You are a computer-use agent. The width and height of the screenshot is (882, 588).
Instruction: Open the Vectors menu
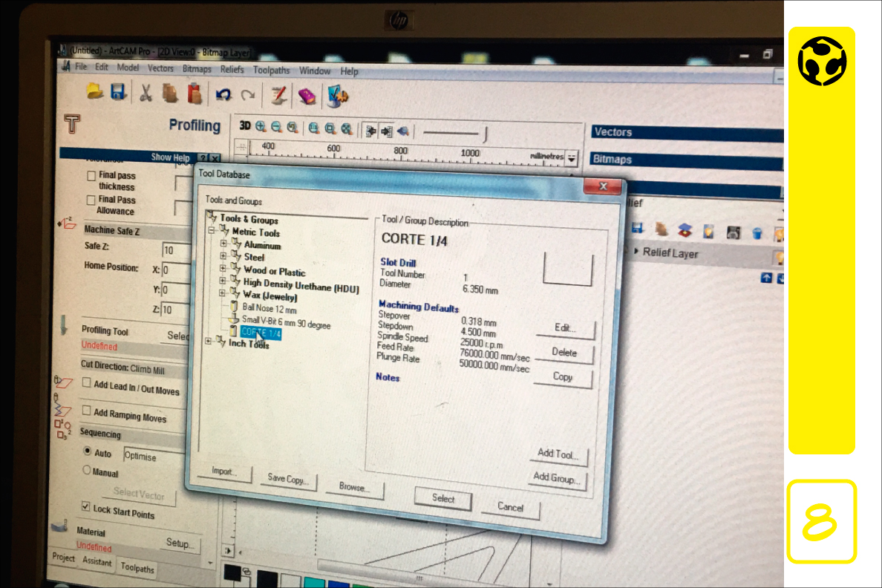pyautogui.click(x=161, y=68)
